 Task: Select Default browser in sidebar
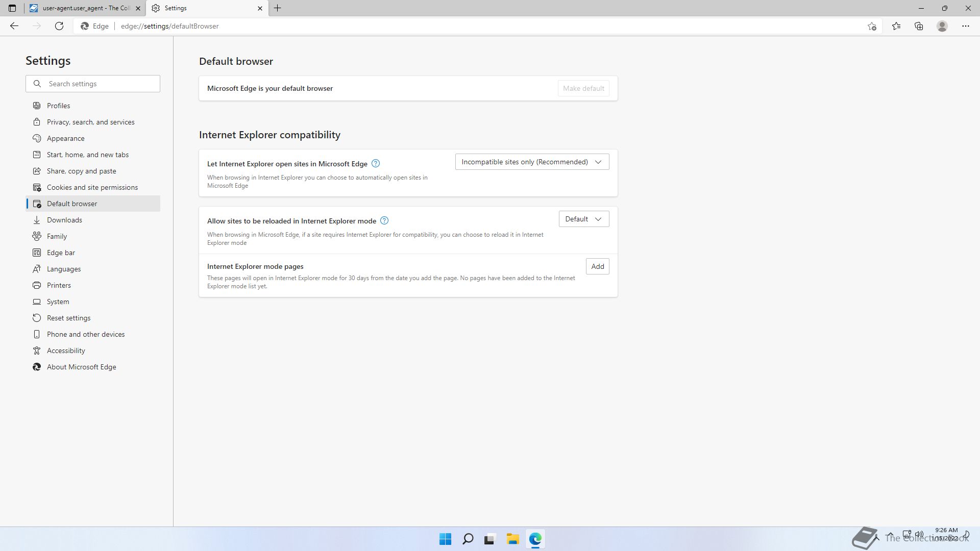(x=93, y=204)
